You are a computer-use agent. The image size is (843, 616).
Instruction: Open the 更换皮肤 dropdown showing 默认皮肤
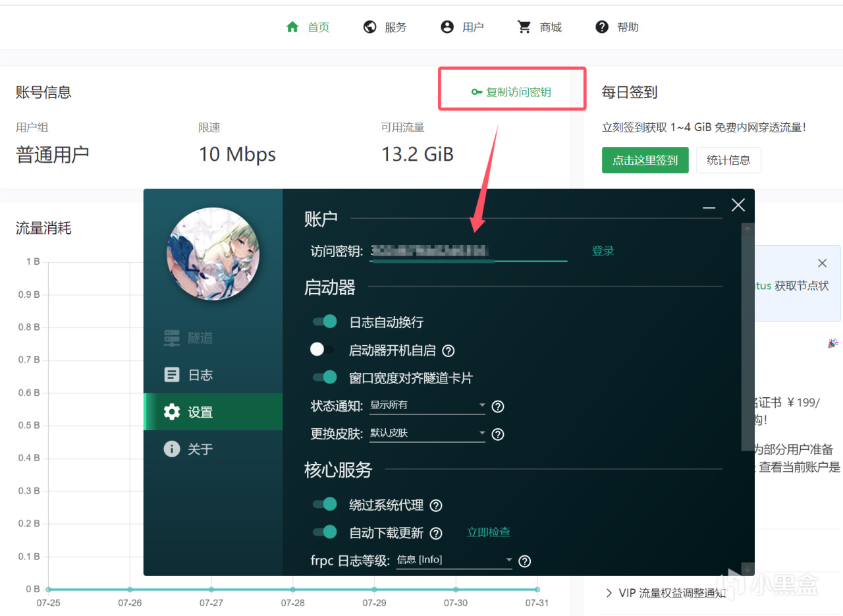click(427, 434)
